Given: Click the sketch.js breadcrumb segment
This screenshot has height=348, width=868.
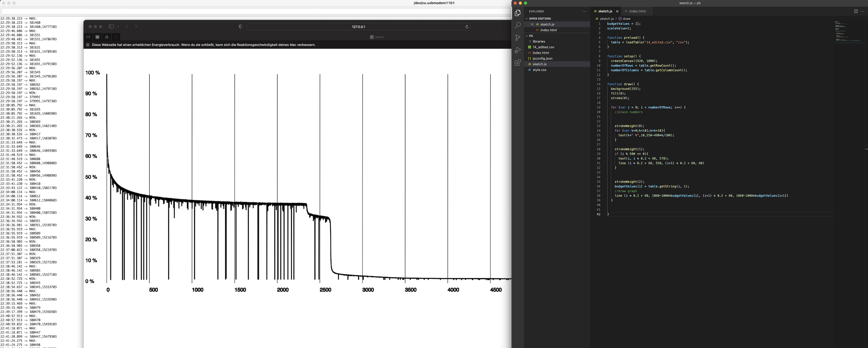Looking at the screenshot, I should coord(606,19).
